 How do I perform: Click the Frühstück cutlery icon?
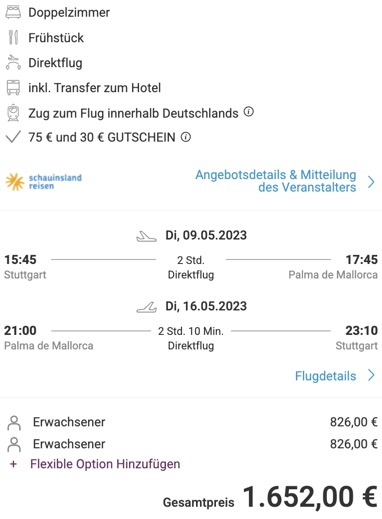pos(13,37)
